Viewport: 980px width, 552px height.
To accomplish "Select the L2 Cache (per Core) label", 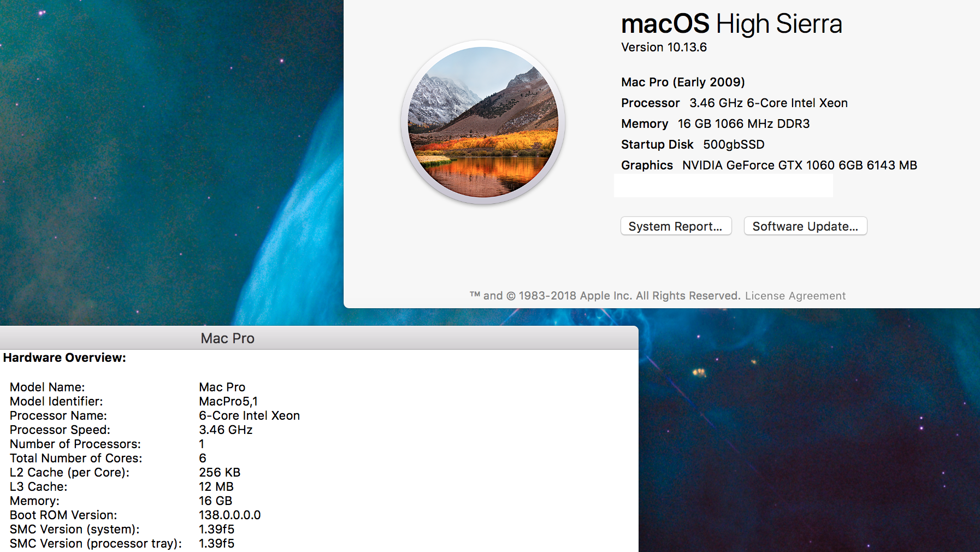I will [70, 472].
